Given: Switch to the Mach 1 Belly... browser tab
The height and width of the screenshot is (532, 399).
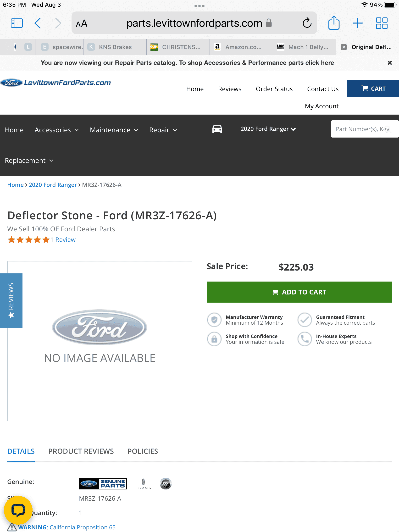Looking at the screenshot, I should 304,47.
